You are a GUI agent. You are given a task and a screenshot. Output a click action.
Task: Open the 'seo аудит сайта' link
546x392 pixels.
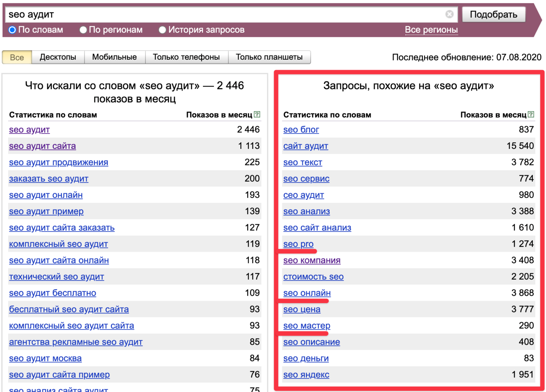[42, 146]
